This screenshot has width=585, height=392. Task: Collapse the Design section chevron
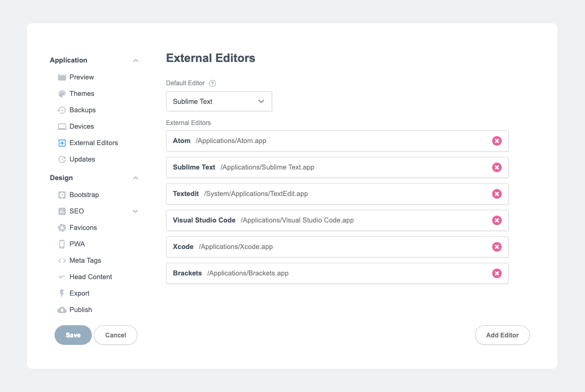coord(136,178)
